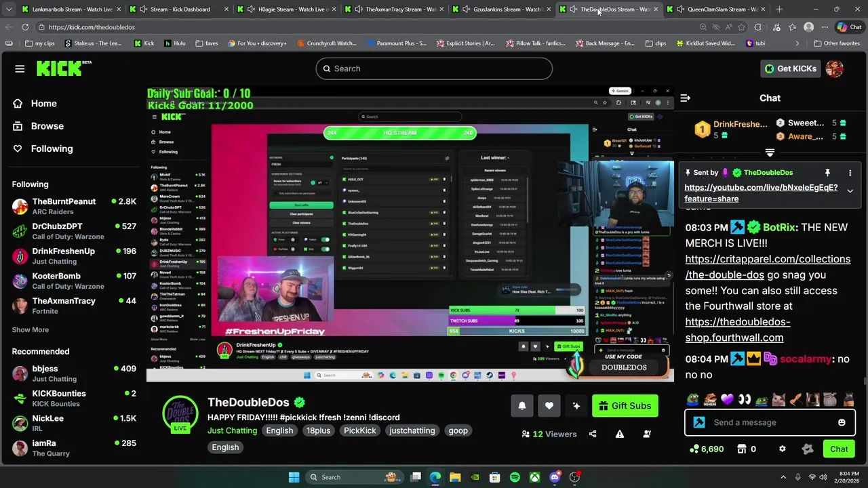Click the Gift Subs button
Viewport: 868px width, 488px height.
pos(625,406)
